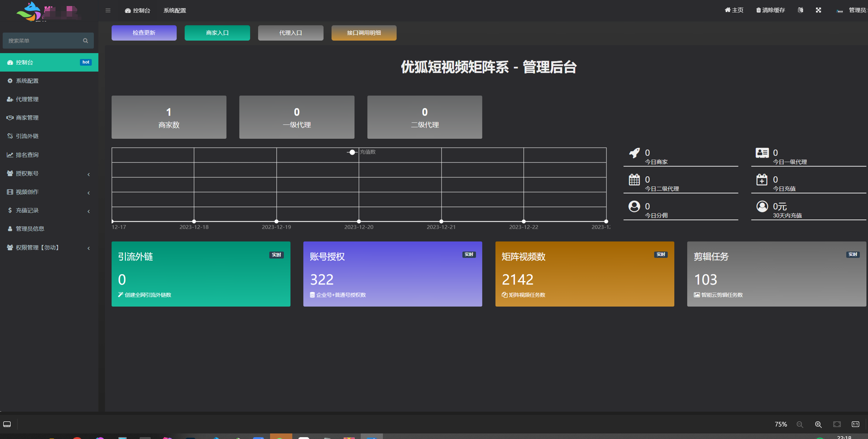Click the 103 count in 剪辑任务 card
This screenshot has width=868, height=439.
tap(706, 279)
